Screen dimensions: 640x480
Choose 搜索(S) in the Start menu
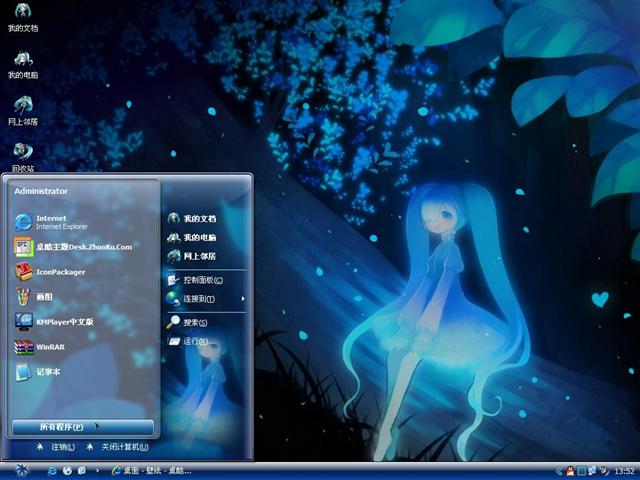point(194,322)
